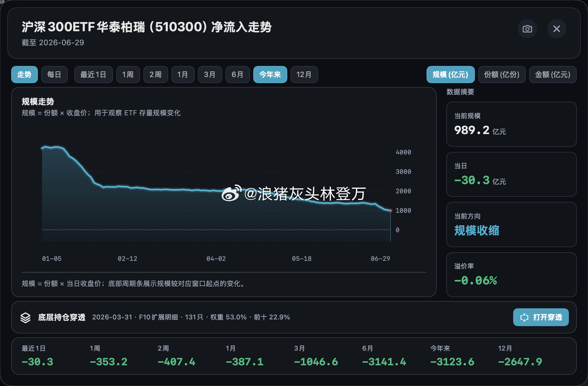Image resolution: width=588 pixels, height=386 pixels.
Task: Click the 规模收缩 direction text
Action: point(477,230)
